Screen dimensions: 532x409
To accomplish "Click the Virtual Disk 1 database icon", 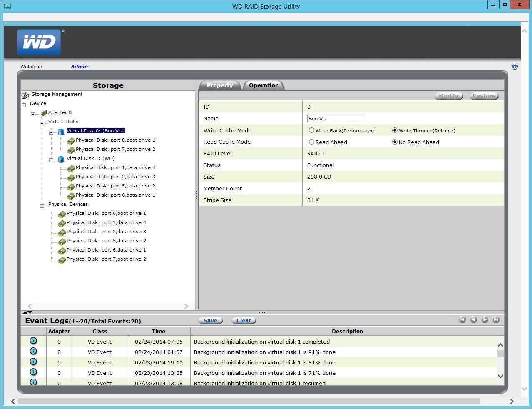I will click(x=61, y=160).
